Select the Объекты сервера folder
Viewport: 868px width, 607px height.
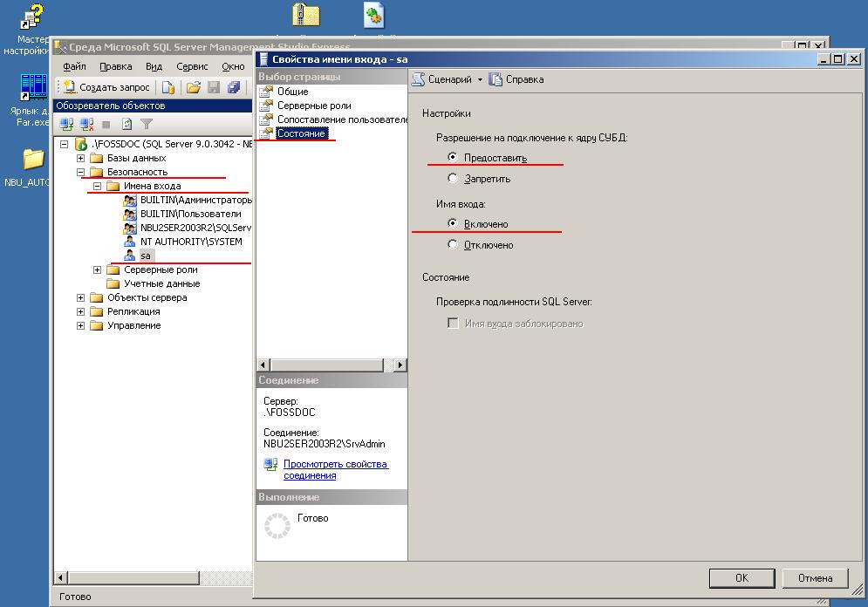point(147,297)
